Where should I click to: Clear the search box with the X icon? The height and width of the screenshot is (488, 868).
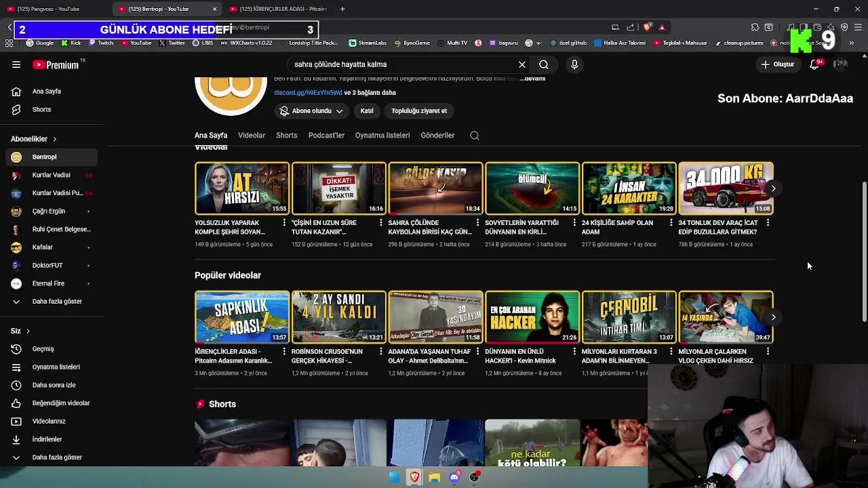[x=522, y=64]
